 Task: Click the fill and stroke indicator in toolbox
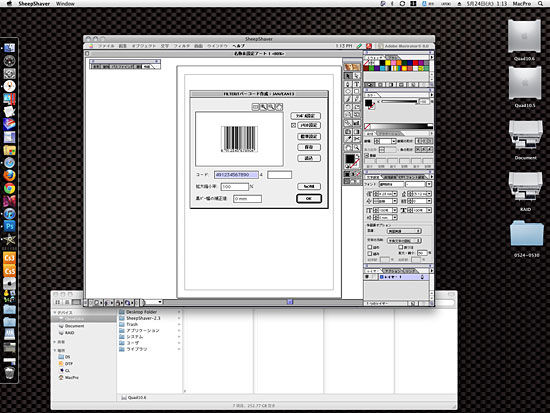[352, 161]
